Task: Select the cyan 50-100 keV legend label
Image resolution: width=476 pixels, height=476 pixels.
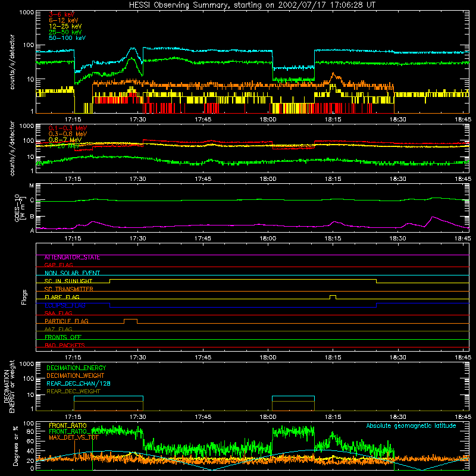Action: point(67,38)
